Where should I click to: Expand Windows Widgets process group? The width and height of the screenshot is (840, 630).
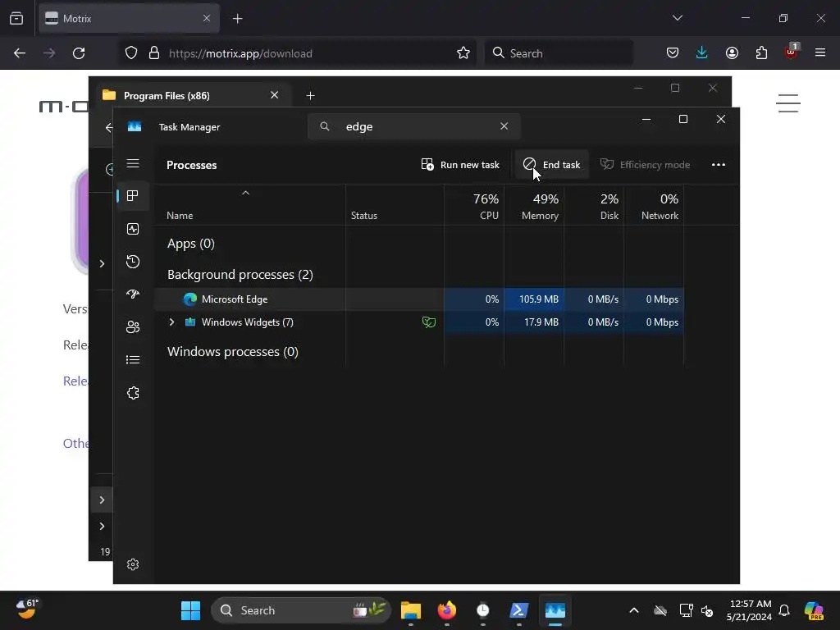click(171, 322)
